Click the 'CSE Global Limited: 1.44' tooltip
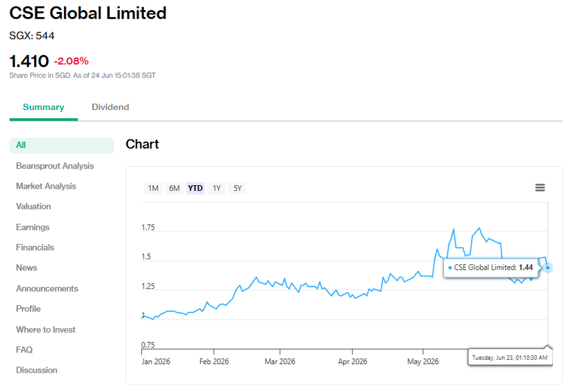568x392 pixels. click(491, 268)
